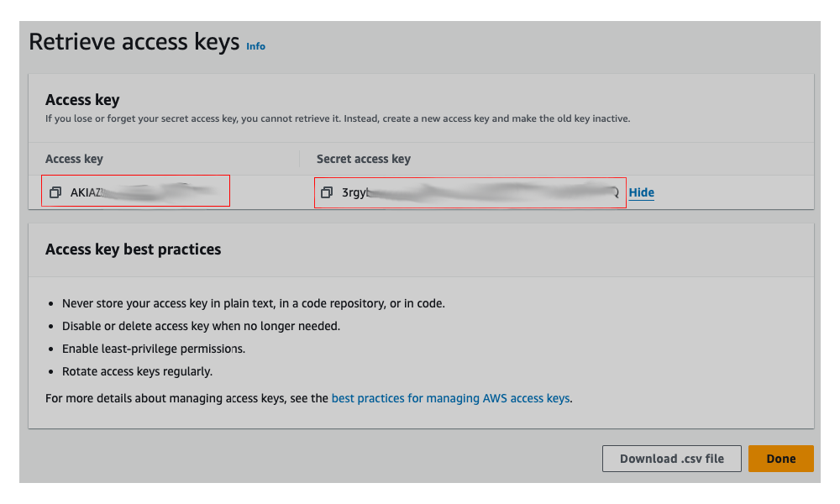Image resolution: width=840 pixels, height=504 pixels.
Task: Download the .csv file of the keys
Action: [671, 459]
